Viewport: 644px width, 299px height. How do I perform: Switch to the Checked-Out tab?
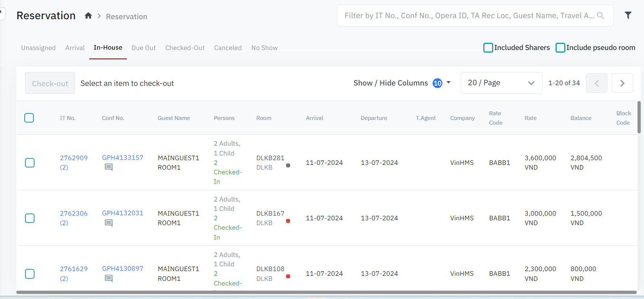point(185,48)
